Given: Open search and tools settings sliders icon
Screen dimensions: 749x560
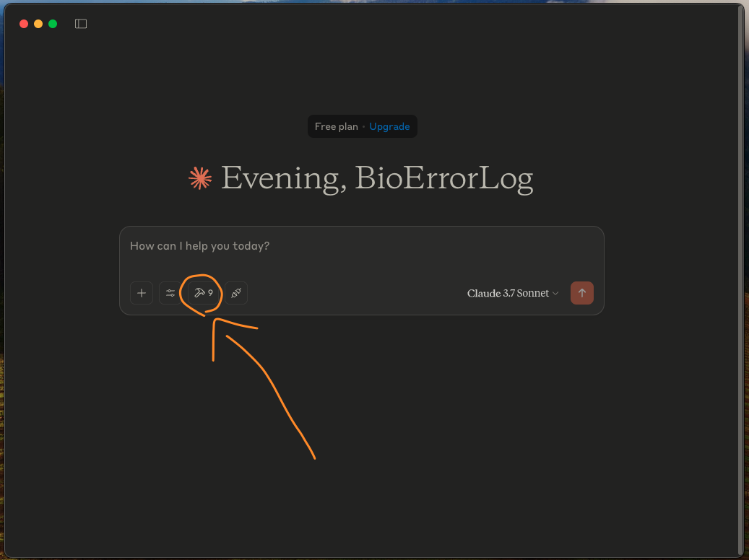Looking at the screenshot, I should click(x=170, y=293).
